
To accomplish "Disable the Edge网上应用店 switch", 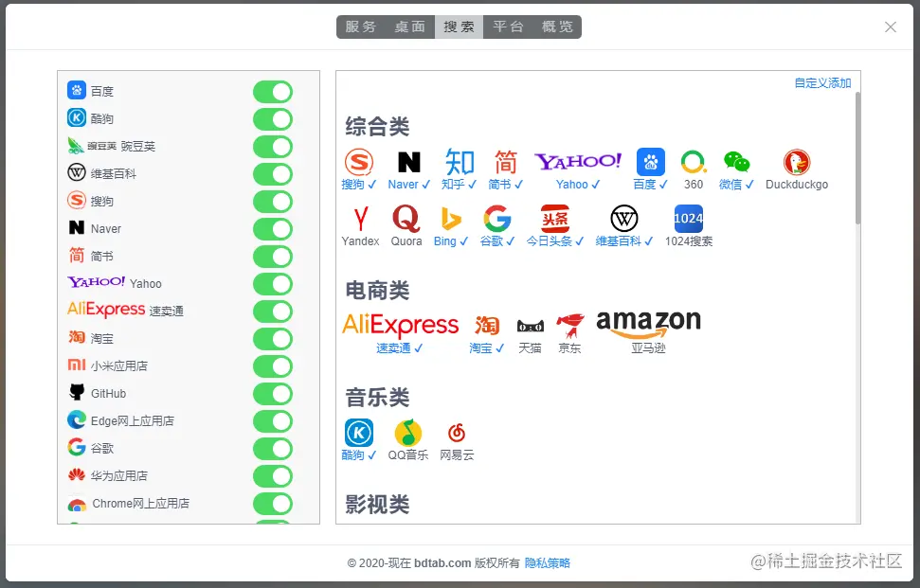I will [x=273, y=421].
